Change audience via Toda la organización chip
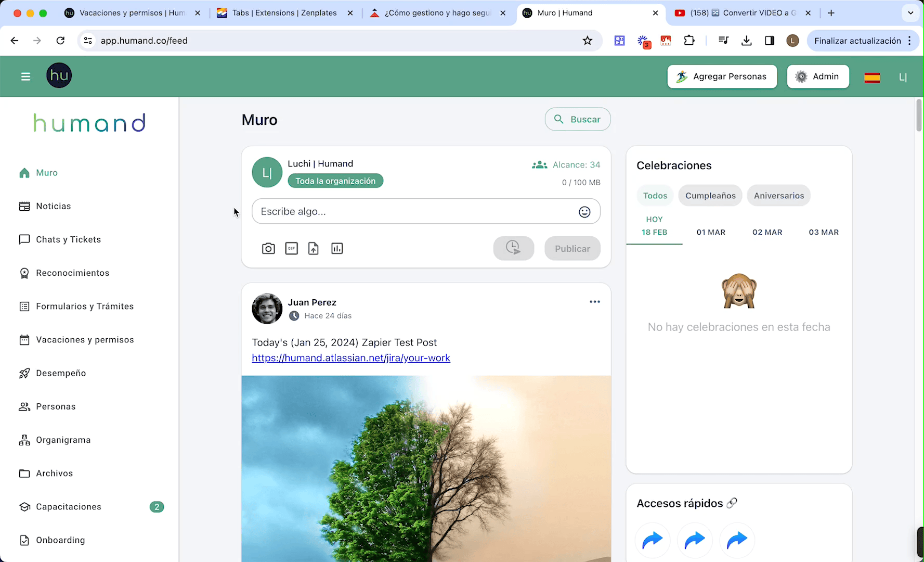The height and width of the screenshot is (562, 924). (335, 181)
